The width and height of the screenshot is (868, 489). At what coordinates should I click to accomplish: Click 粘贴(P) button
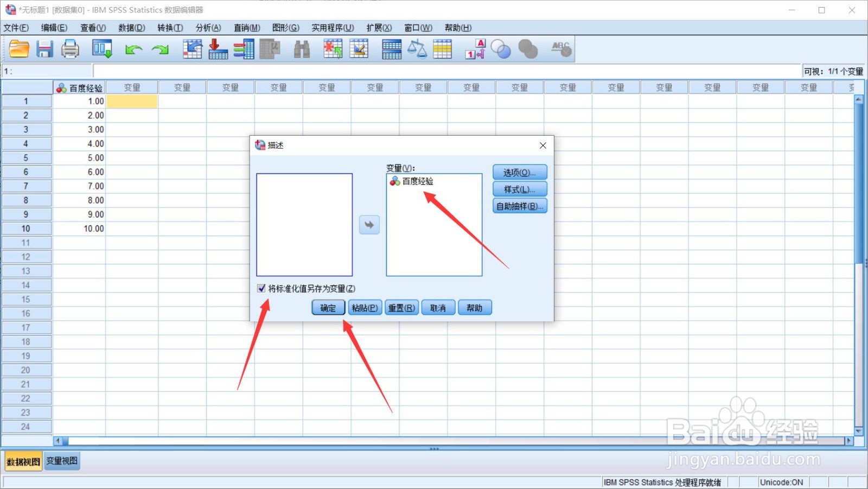(x=365, y=308)
